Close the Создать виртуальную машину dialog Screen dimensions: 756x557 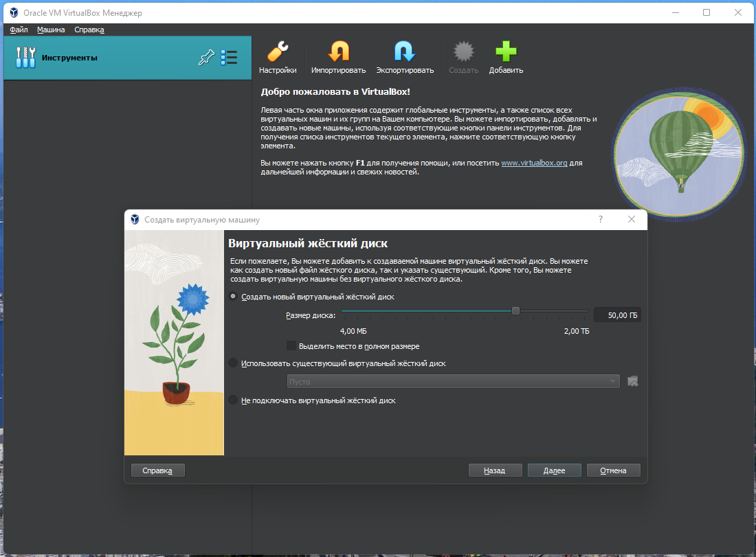click(x=631, y=219)
